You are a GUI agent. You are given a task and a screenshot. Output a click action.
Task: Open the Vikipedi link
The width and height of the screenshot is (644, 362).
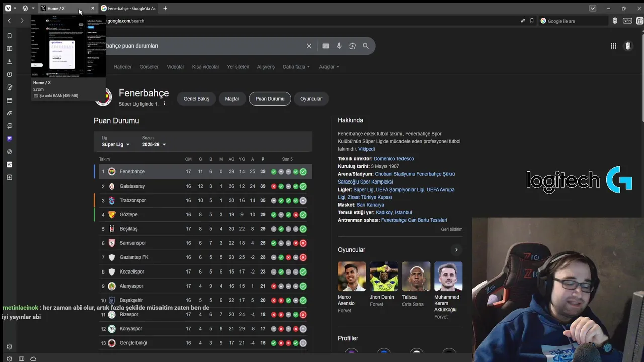pyautogui.click(x=366, y=149)
